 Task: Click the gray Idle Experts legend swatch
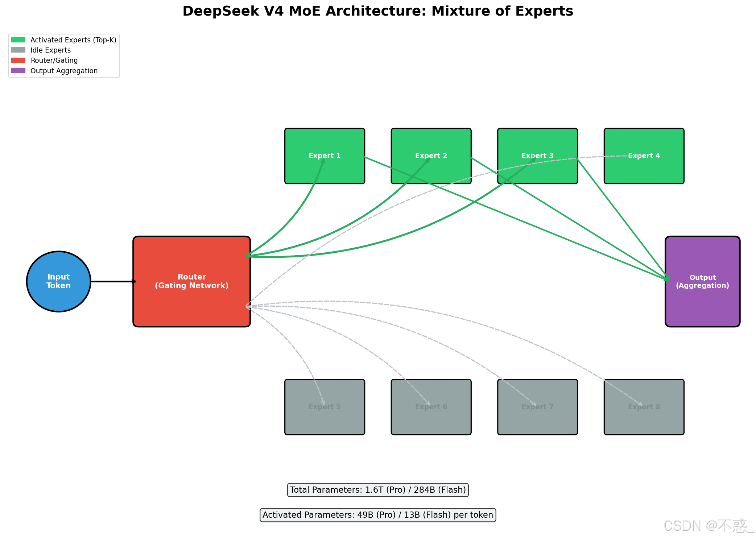(x=18, y=50)
